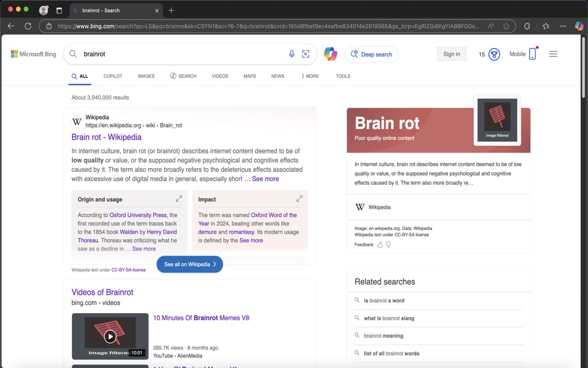Open the Oxford Word of the Year link
588x368 pixels.
(248, 219)
